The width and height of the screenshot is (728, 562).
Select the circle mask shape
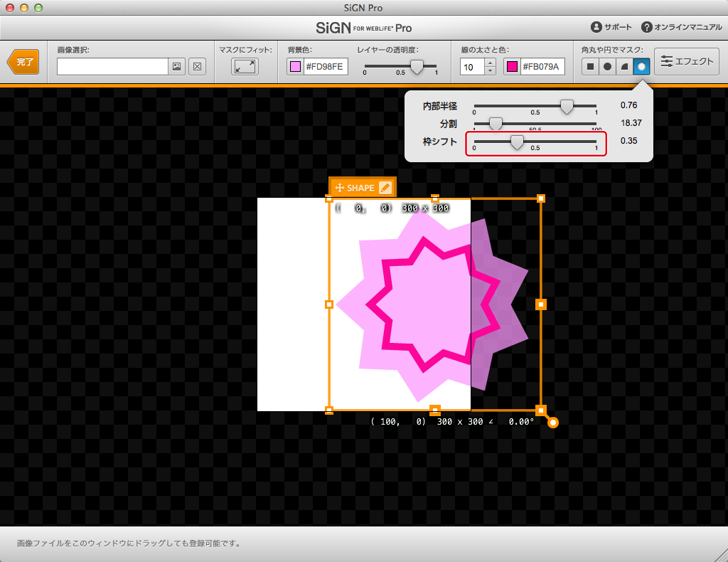[x=607, y=66]
